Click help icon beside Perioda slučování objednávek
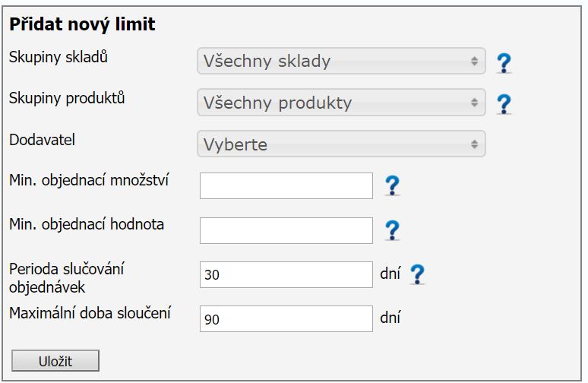The height and width of the screenshot is (383, 588). tap(417, 274)
